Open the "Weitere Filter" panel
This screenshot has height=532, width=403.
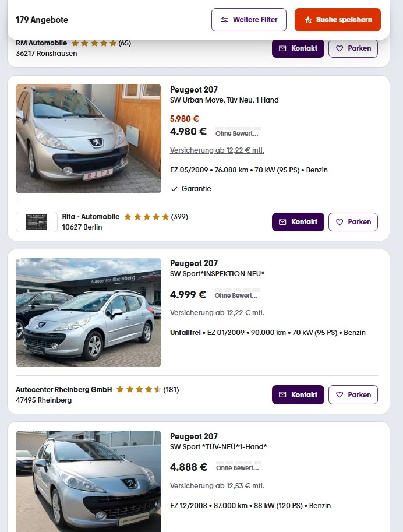(x=249, y=20)
